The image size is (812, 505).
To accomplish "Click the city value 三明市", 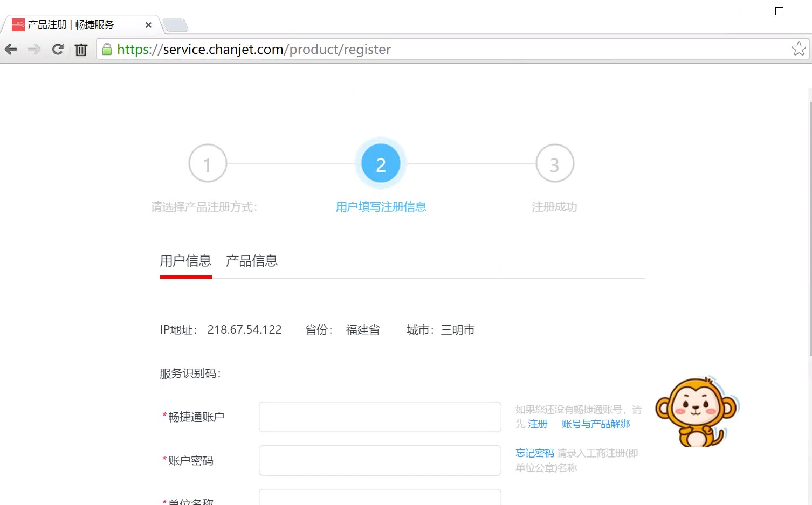I will pos(458,330).
